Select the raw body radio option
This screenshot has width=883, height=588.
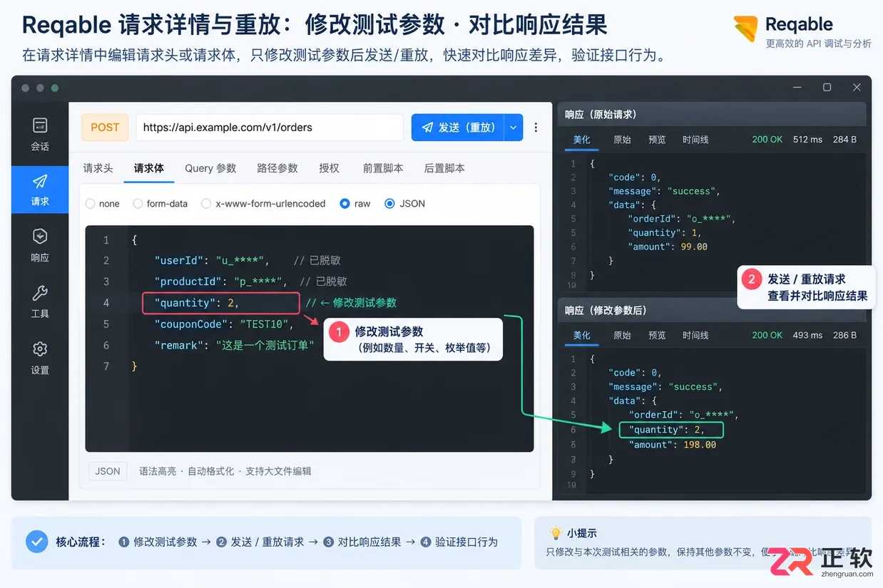(345, 204)
